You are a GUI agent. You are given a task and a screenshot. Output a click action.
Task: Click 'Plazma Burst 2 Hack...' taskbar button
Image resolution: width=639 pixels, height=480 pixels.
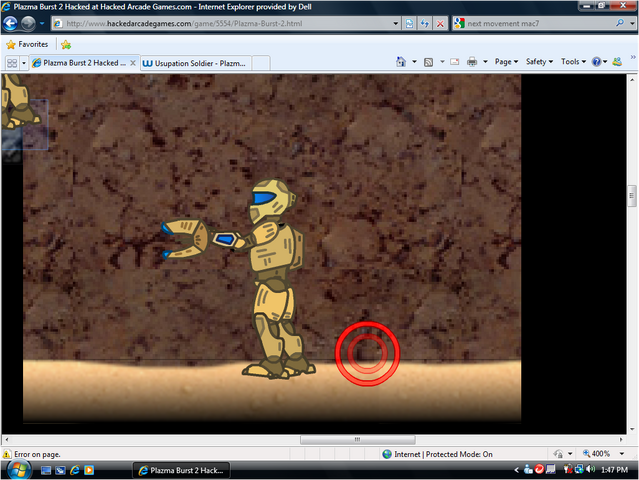coord(181,470)
